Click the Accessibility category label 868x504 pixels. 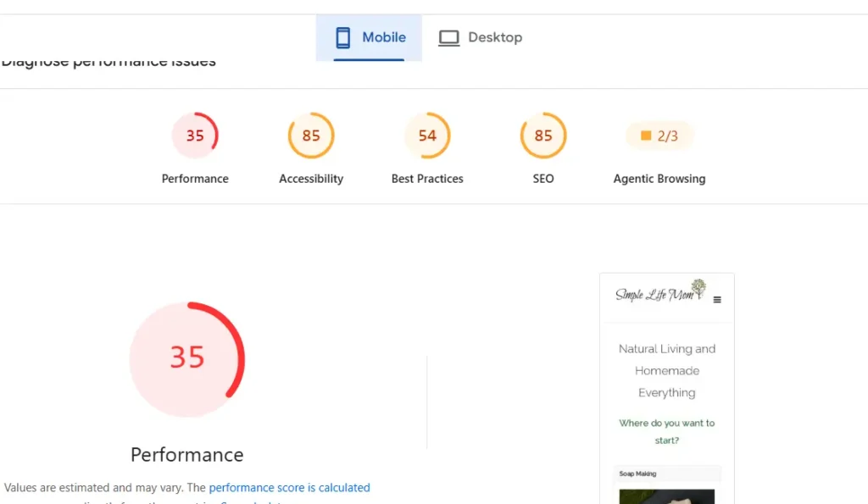point(311,179)
